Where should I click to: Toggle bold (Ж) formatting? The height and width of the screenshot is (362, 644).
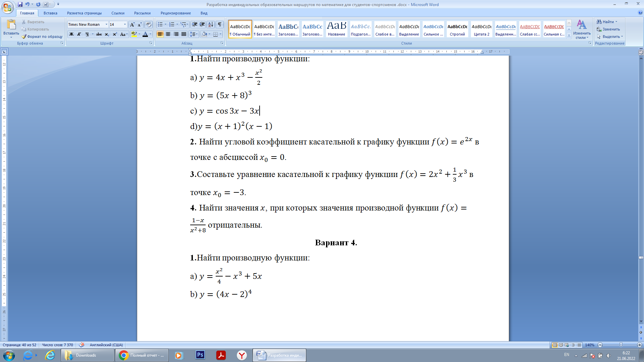tap(71, 34)
